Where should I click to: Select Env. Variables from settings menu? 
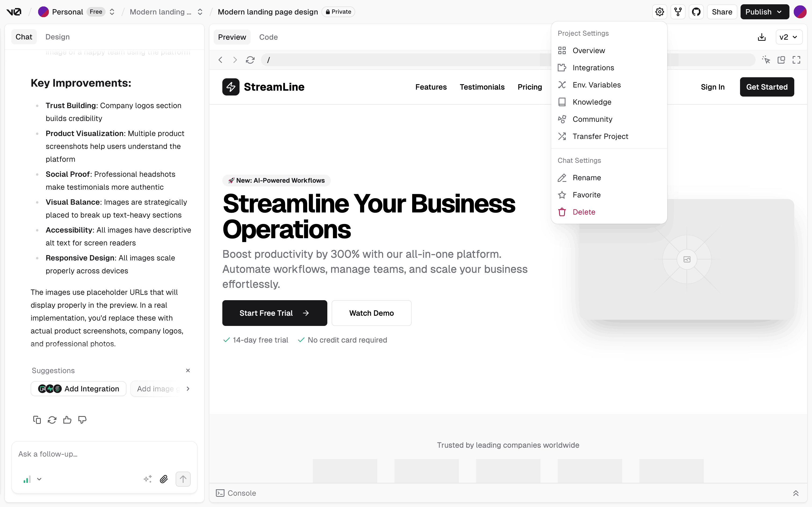tap(596, 85)
